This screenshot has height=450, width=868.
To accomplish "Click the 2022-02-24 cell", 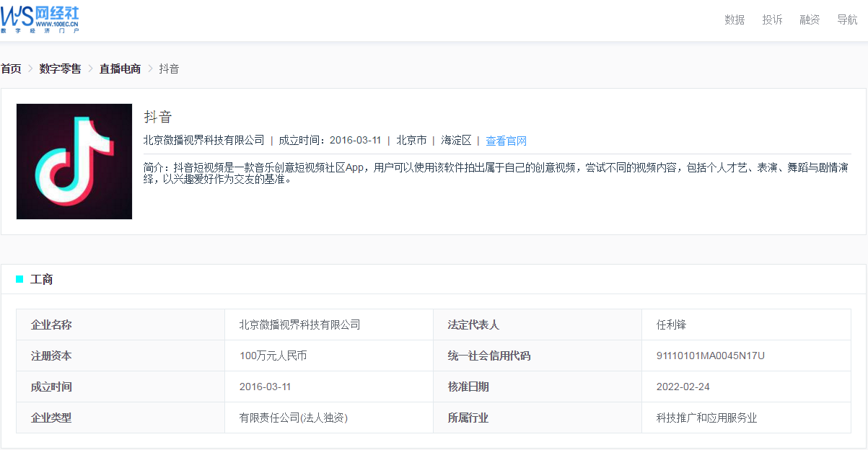I will (x=746, y=387).
